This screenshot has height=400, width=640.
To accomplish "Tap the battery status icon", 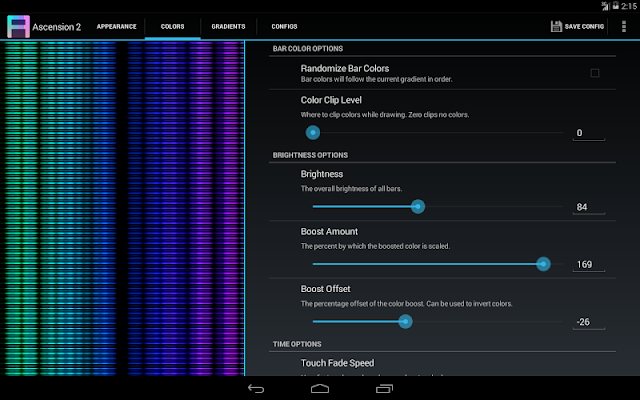I will pos(616,6).
